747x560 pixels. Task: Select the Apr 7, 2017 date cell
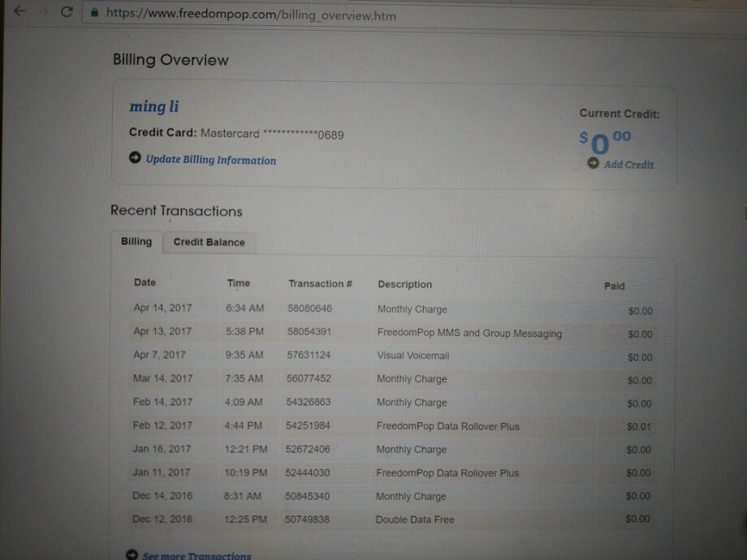[x=159, y=355]
